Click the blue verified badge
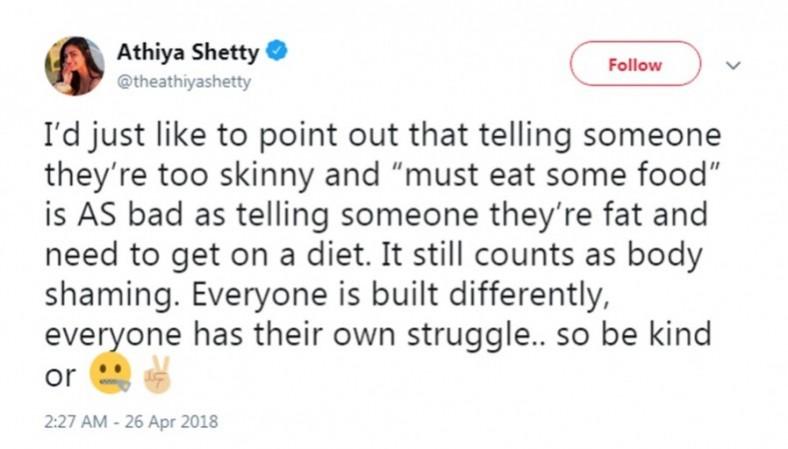 point(276,51)
